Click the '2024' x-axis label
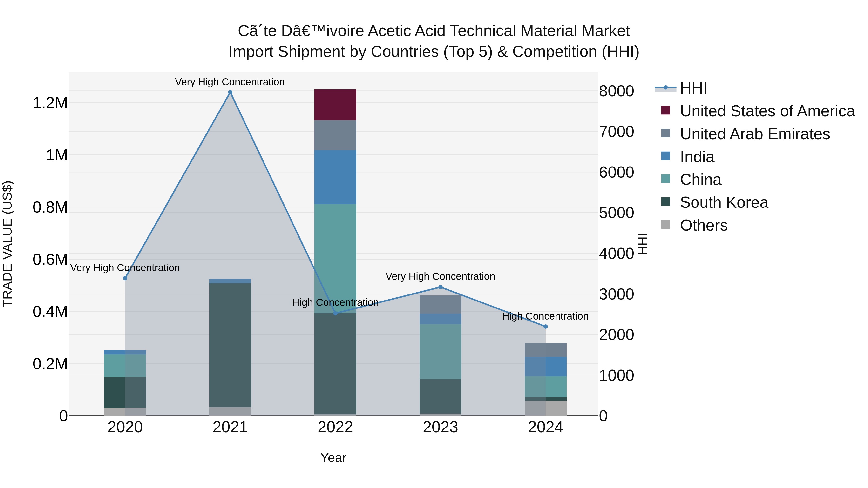Screen dimensions: 868x488 (x=546, y=427)
